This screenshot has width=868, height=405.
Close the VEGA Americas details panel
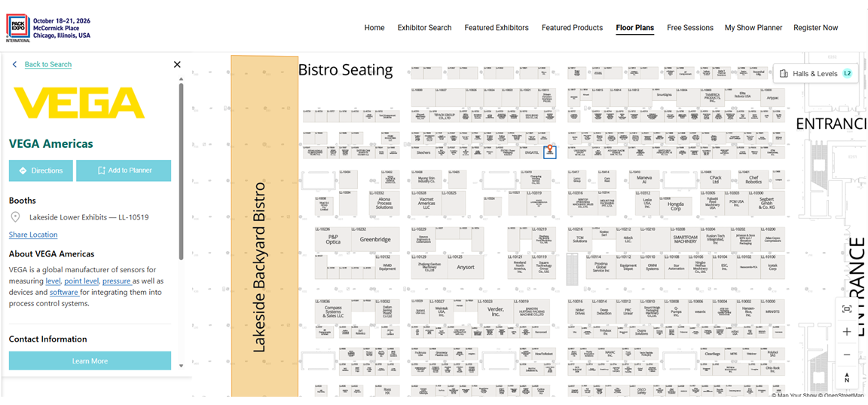click(177, 64)
